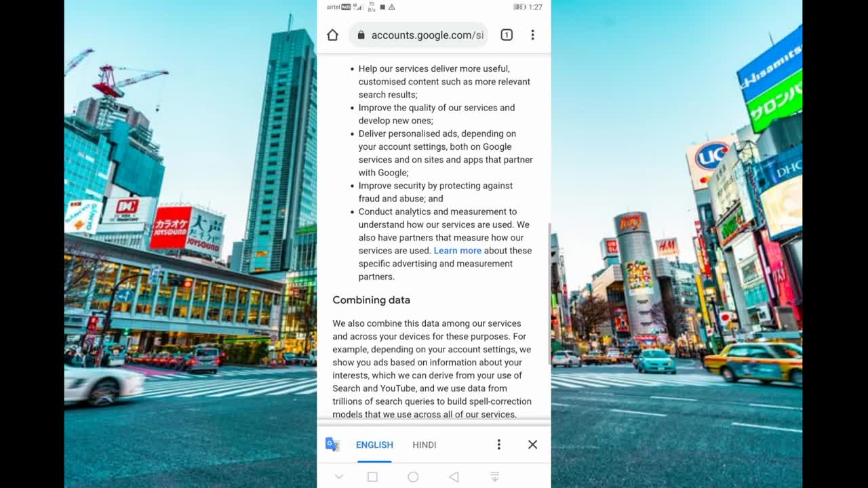This screenshot has height=488, width=868.
Task: Tap 'Help our services deliver more useful' bullet
Action: pyautogui.click(x=444, y=81)
